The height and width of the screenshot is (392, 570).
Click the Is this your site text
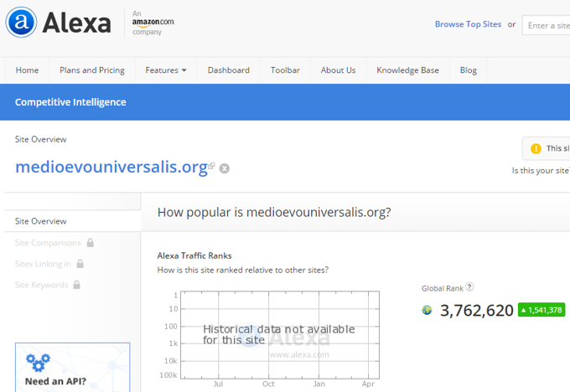541,170
